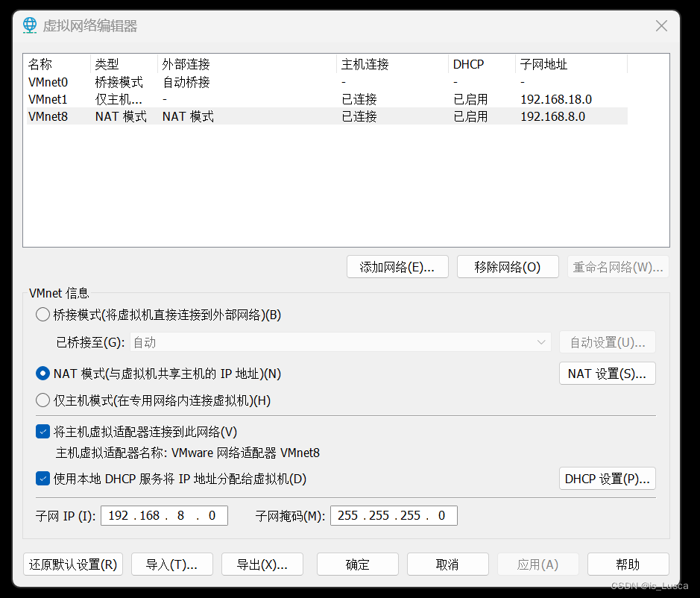
Task: Click the 移除网络(O) button
Action: click(508, 267)
